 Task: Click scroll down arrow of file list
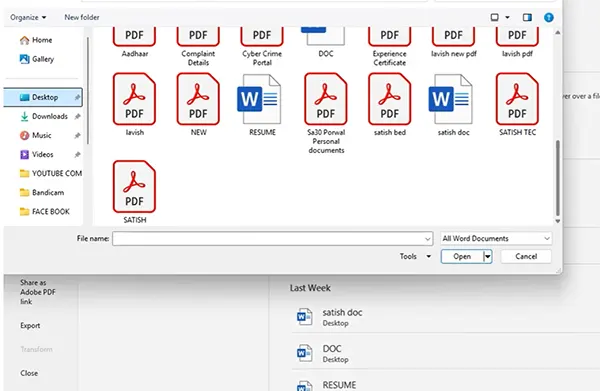pos(558,221)
